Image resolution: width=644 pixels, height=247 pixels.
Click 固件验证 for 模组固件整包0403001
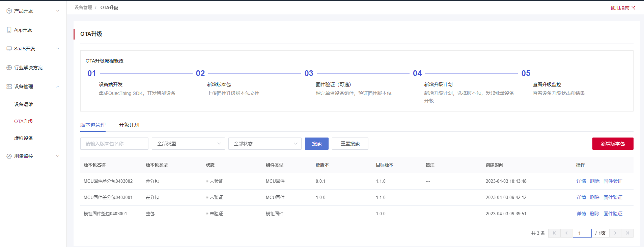click(613, 214)
